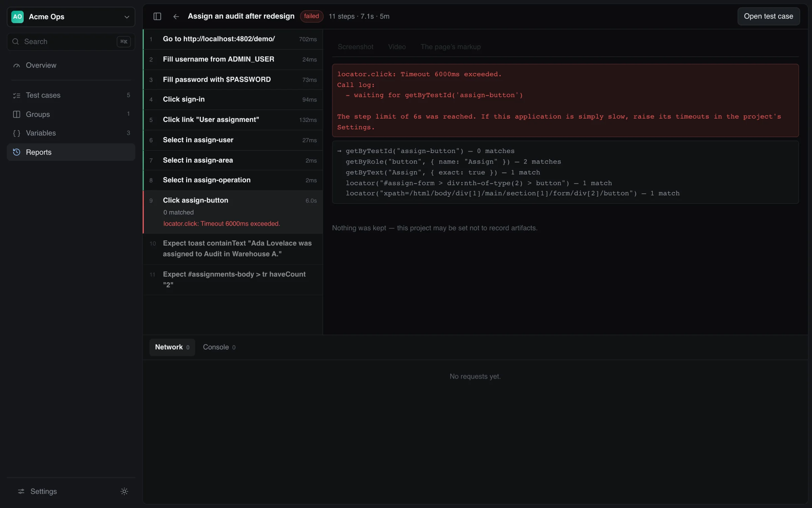Viewport: 812px width, 508px height.
Task: Switch to The page's markup tab
Action: [x=450, y=47]
